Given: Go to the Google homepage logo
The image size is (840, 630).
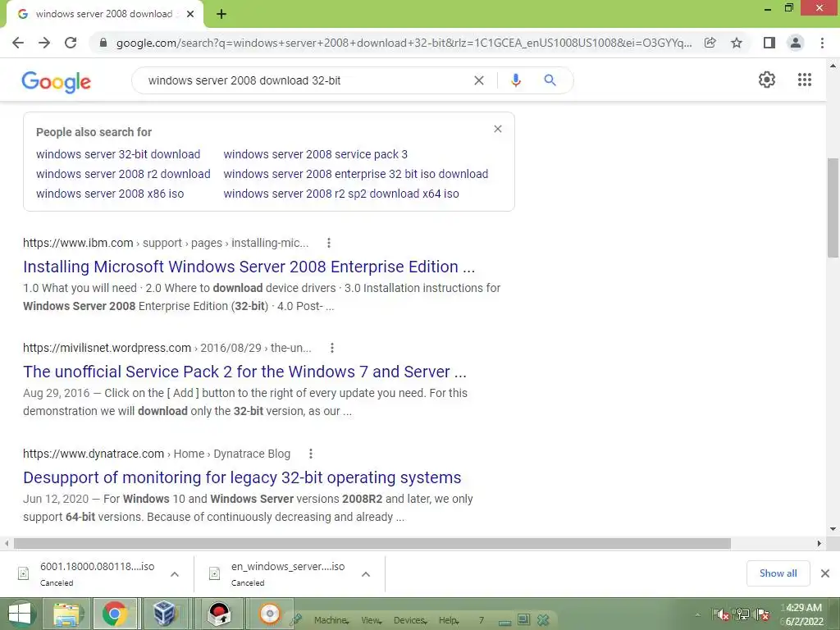Looking at the screenshot, I should [x=57, y=81].
